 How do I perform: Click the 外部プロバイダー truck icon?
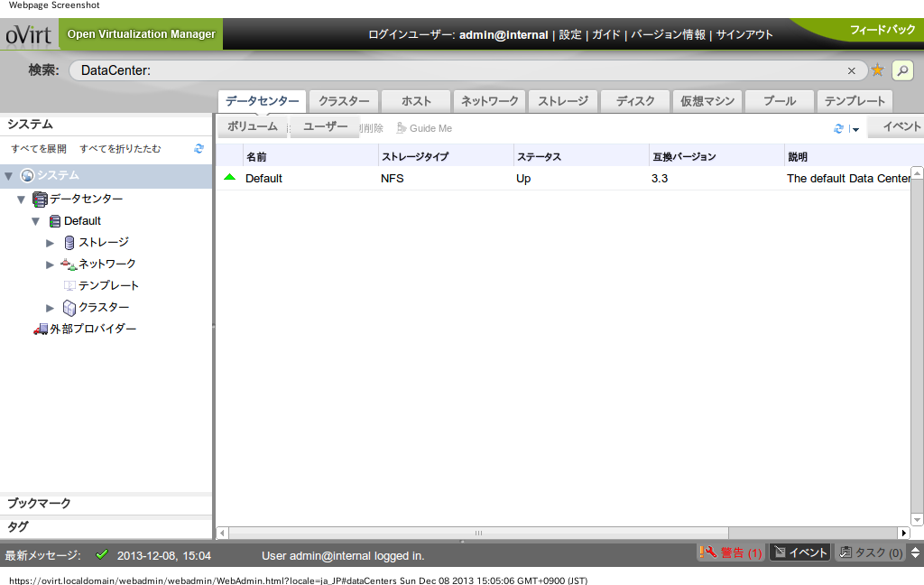40,330
